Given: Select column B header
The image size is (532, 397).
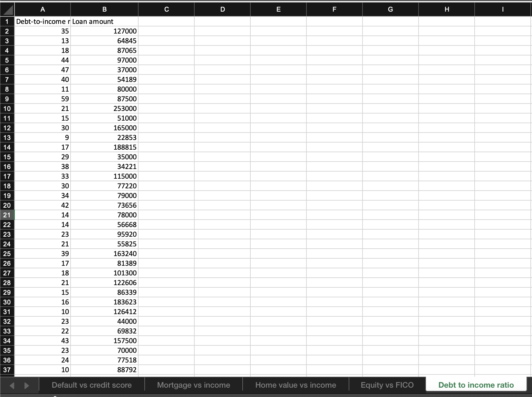Looking at the screenshot, I should coord(104,9).
